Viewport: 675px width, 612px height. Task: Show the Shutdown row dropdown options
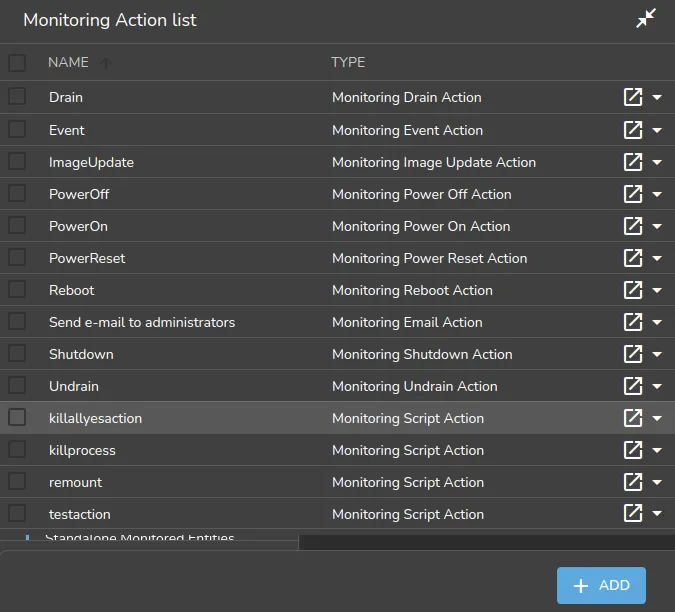(657, 354)
